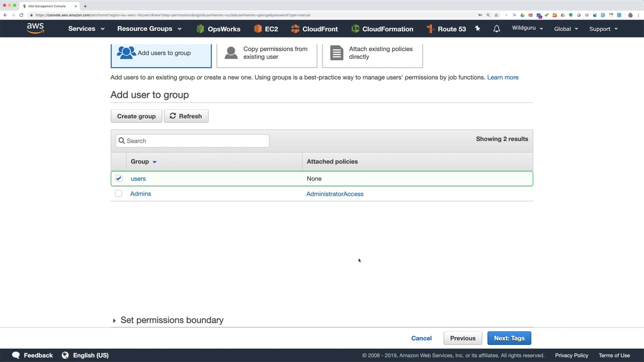The height and width of the screenshot is (362, 644).
Task: Open the CloudFront shortcut icon
Action: 295,29
